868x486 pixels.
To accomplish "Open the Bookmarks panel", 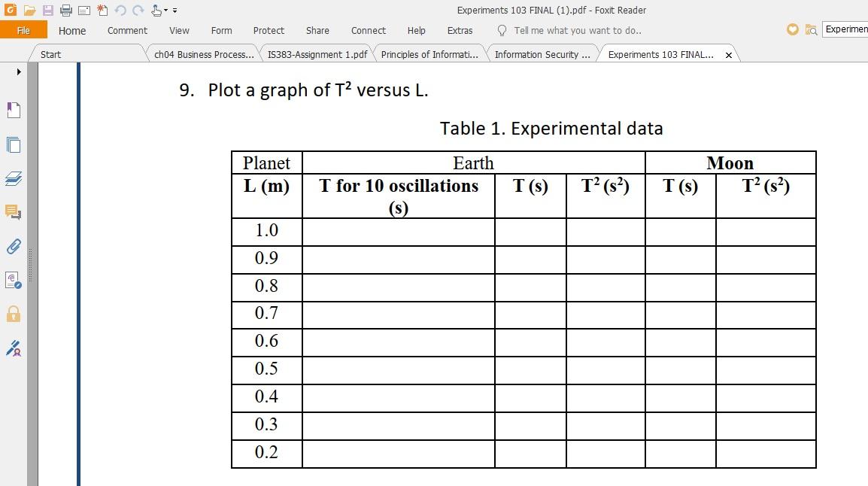I will 14,110.
